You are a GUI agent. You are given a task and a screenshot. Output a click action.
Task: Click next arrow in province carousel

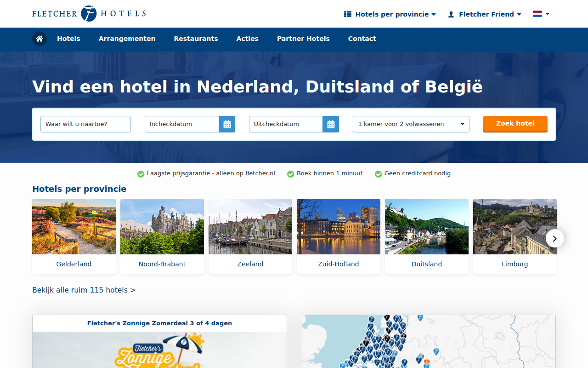(555, 238)
